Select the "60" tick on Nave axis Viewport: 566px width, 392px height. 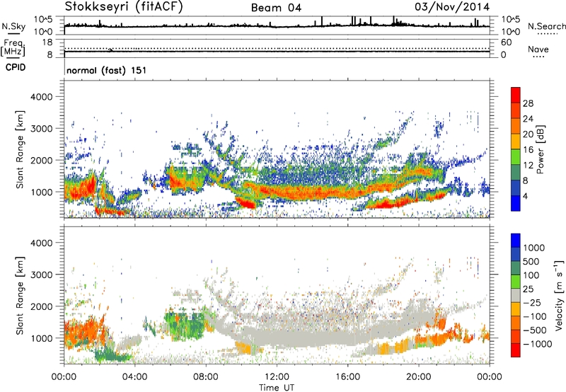pos(506,42)
